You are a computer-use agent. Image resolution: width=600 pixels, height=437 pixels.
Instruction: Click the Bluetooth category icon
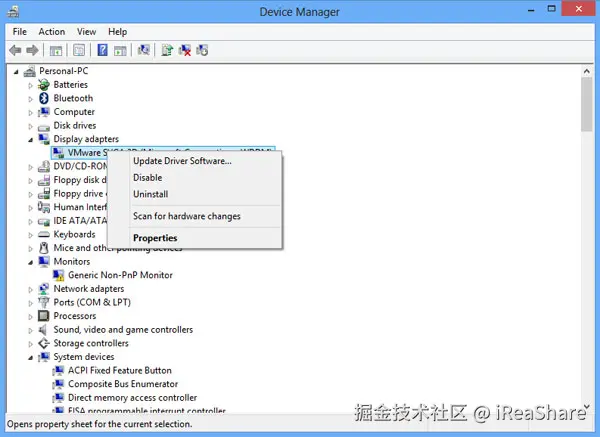(44, 98)
